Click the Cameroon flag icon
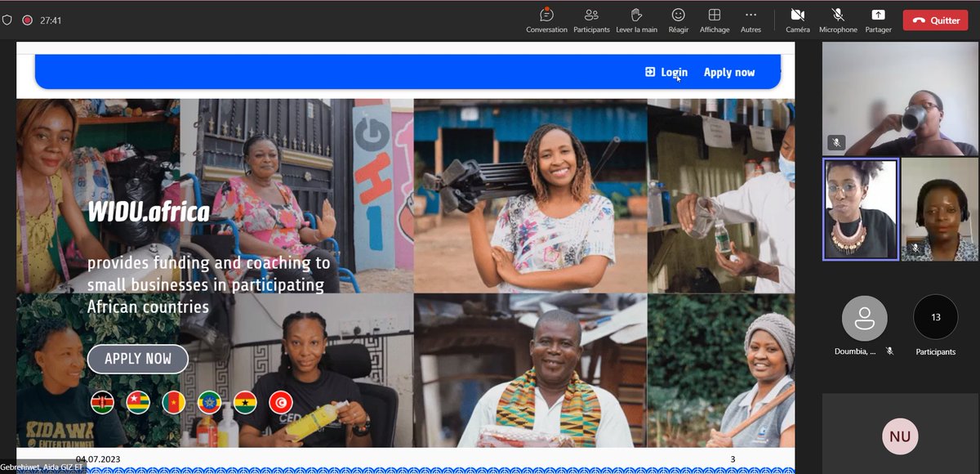The width and height of the screenshot is (980, 474). (174, 402)
